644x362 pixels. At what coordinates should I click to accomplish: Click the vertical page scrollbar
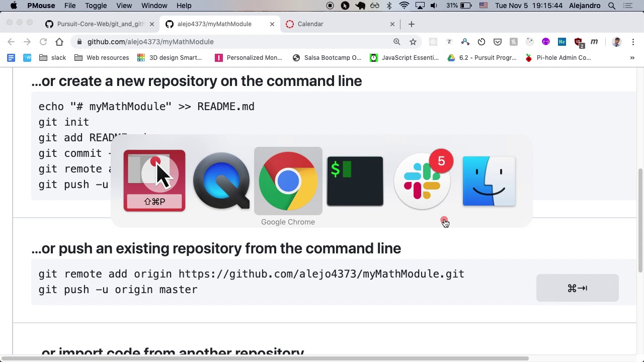tap(640, 220)
